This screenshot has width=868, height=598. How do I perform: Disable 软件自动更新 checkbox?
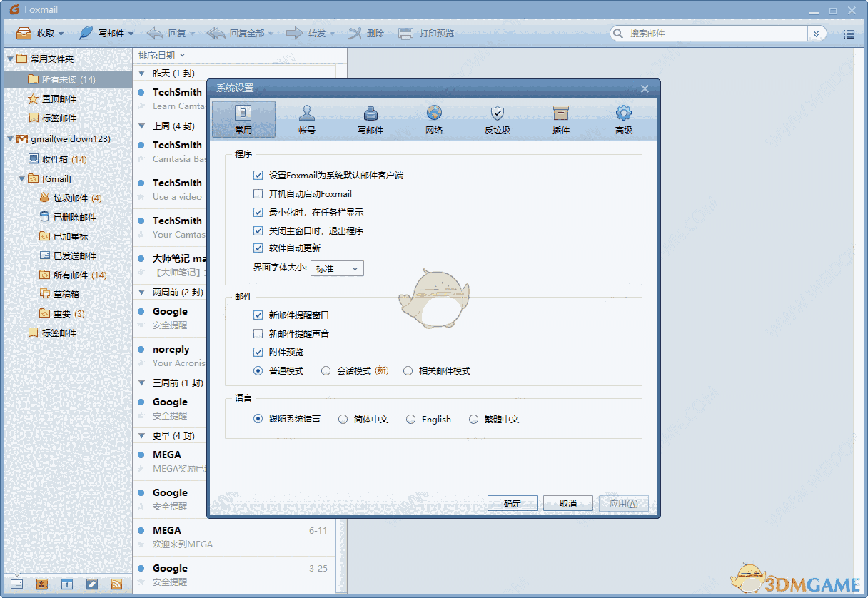(x=258, y=249)
